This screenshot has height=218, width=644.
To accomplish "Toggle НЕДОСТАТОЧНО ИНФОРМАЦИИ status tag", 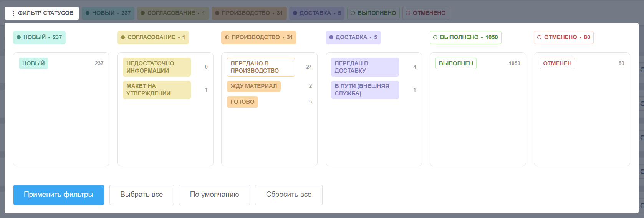I will click(157, 67).
